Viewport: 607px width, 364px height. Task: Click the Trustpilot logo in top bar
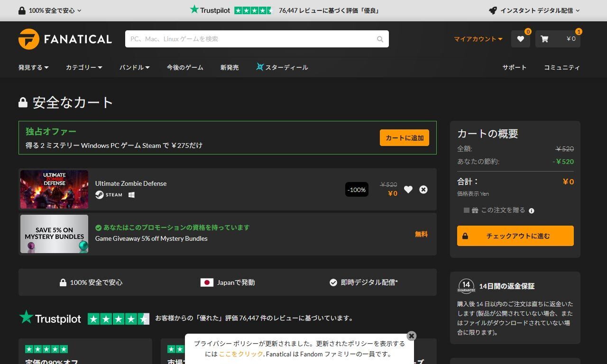[210, 10]
